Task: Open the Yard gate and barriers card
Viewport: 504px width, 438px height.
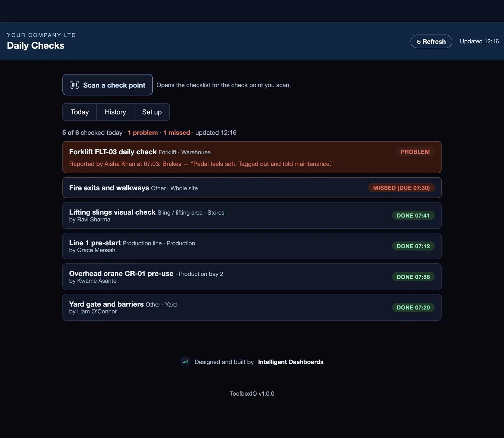Action: click(x=252, y=307)
